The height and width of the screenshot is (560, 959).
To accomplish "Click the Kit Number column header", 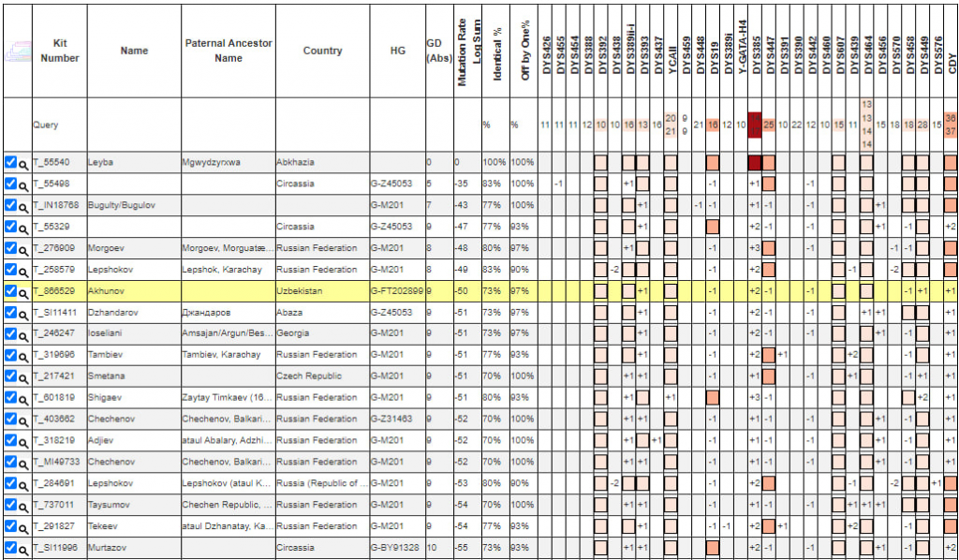I will [60, 52].
